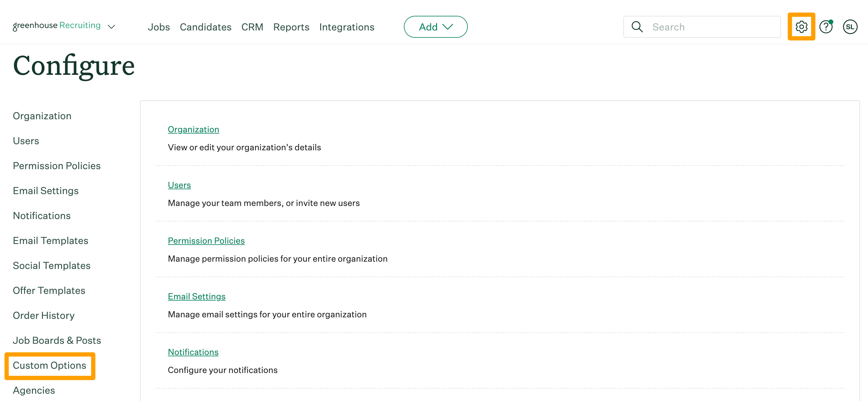Click the Search input field
The image size is (868, 401).
[x=702, y=26]
